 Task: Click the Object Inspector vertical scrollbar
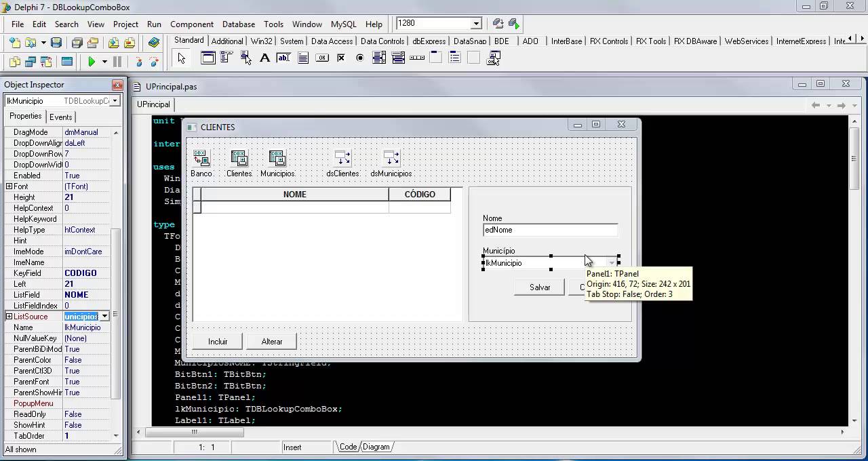(x=116, y=283)
